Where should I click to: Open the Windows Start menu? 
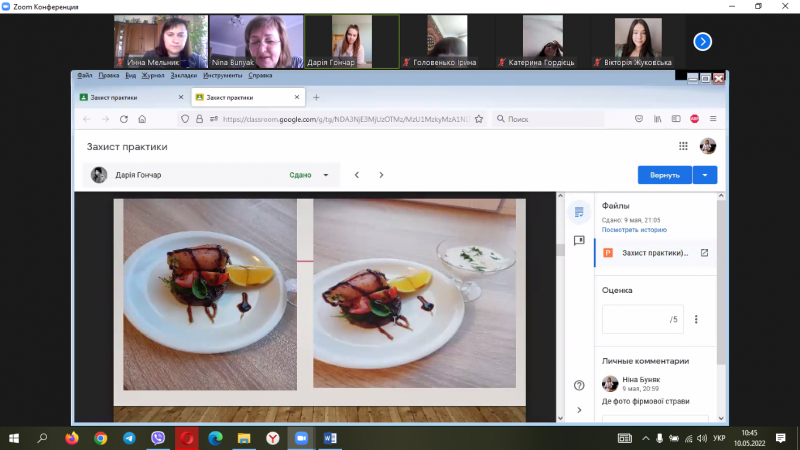tap(14, 438)
